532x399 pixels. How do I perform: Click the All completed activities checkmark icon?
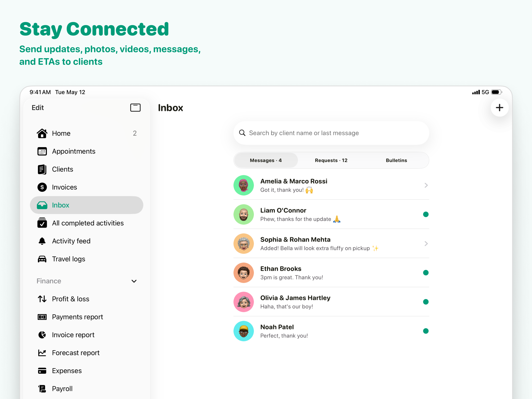42,223
